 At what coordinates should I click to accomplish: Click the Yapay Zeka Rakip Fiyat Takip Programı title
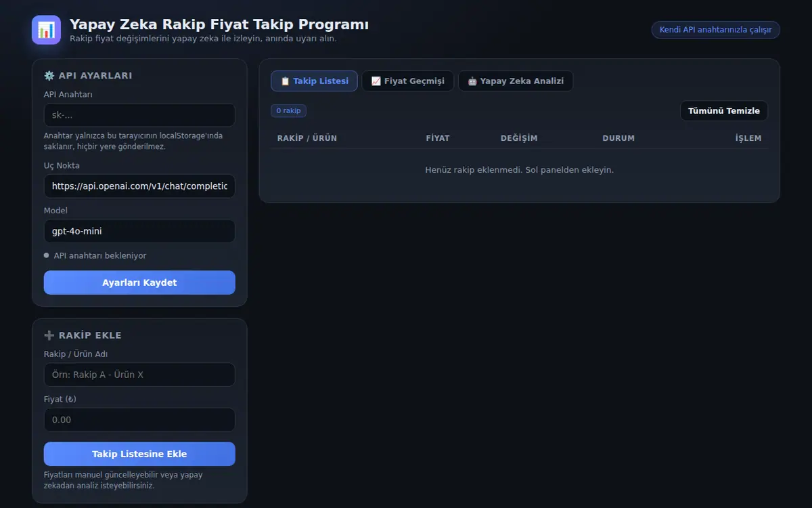pyautogui.click(x=219, y=24)
